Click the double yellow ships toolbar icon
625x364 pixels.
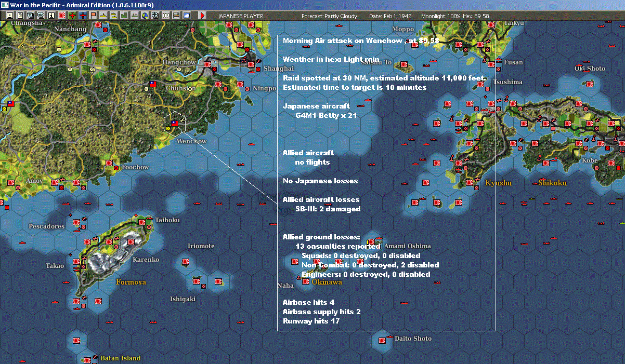[x=114, y=16]
